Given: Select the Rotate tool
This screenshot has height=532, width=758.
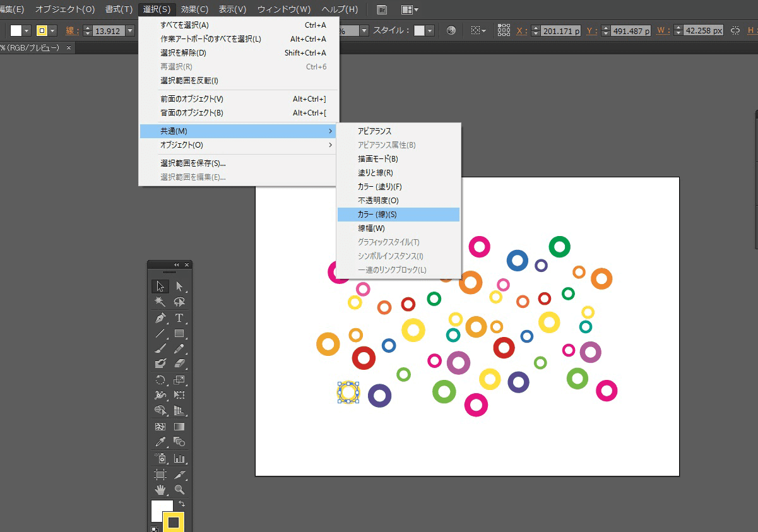Looking at the screenshot, I should [160, 380].
